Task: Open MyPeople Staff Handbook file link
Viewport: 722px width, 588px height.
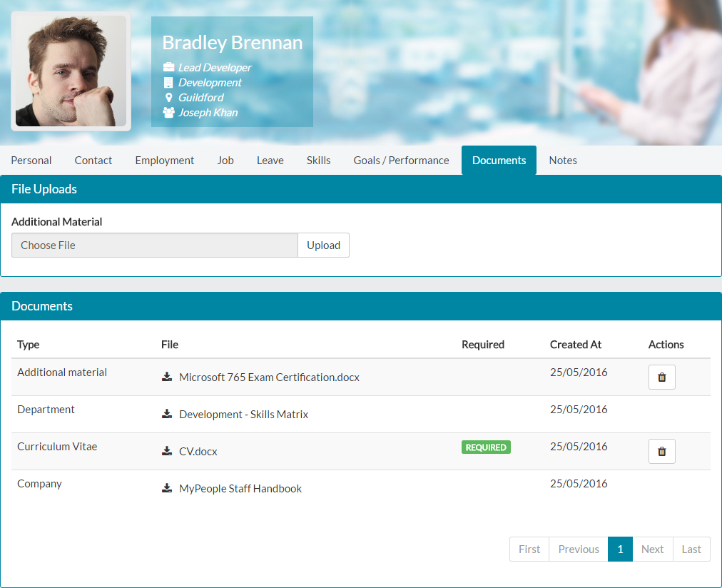Action: pyautogui.click(x=240, y=489)
